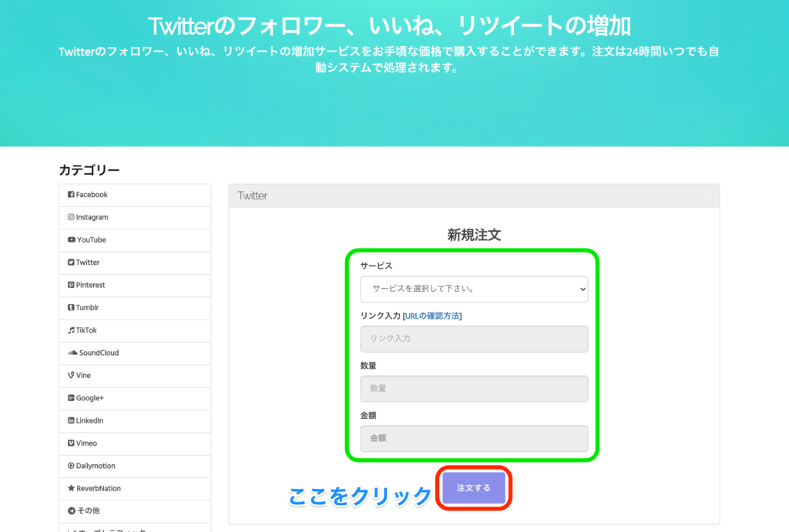
Task: Click the Instagram icon in categories
Action: click(71, 217)
